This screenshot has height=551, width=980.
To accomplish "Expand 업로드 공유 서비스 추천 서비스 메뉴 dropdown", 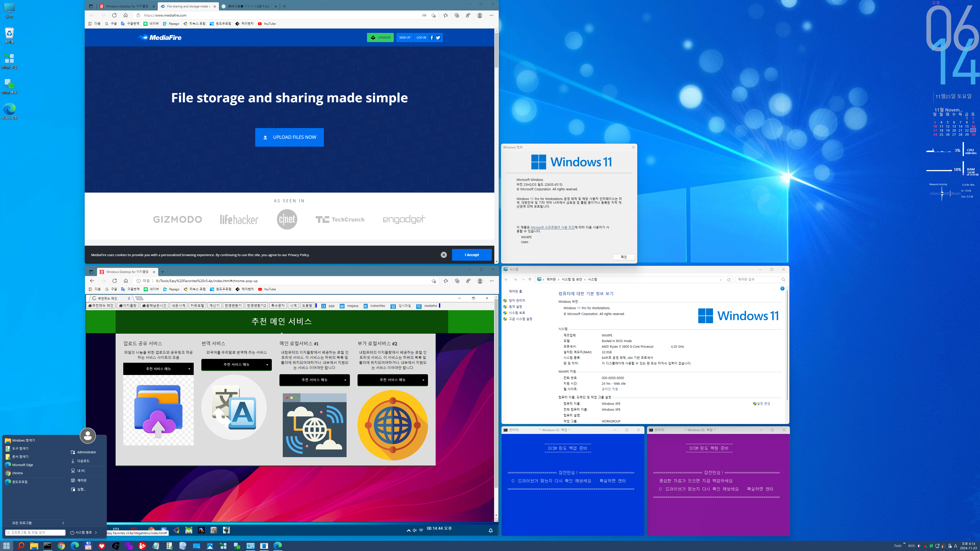I will point(158,369).
